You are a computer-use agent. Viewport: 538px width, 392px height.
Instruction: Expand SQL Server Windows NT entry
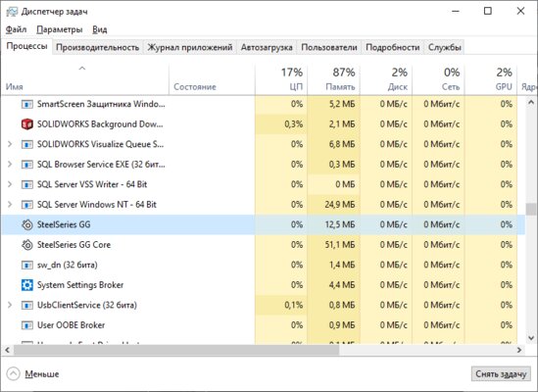coord(10,205)
